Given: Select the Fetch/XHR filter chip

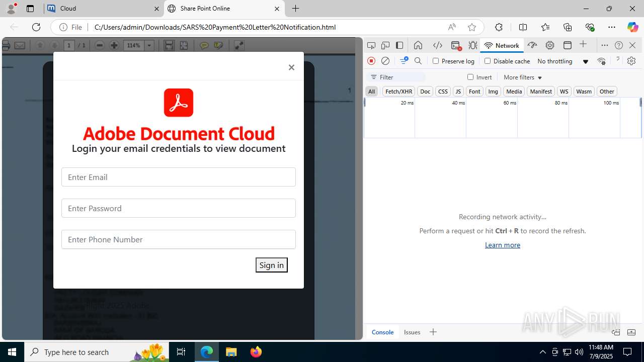Looking at the screenshot, I should 398,92.
